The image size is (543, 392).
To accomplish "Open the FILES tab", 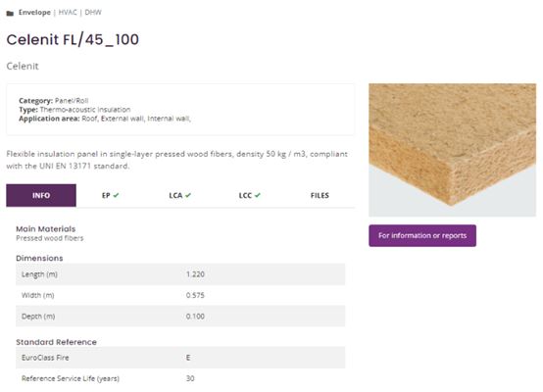I will tap(320, 195).
